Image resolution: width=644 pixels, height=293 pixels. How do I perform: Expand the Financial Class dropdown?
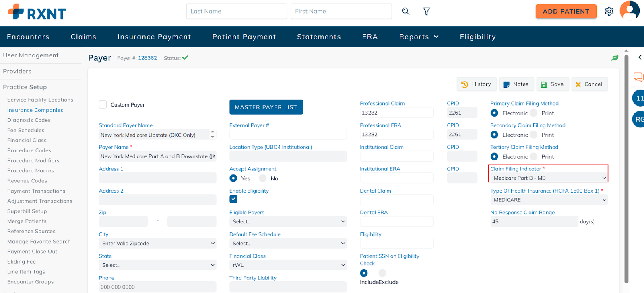287,265
